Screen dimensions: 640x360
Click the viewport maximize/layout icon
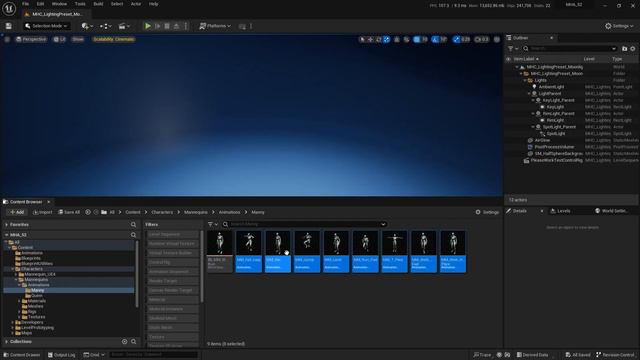(497, 40)
